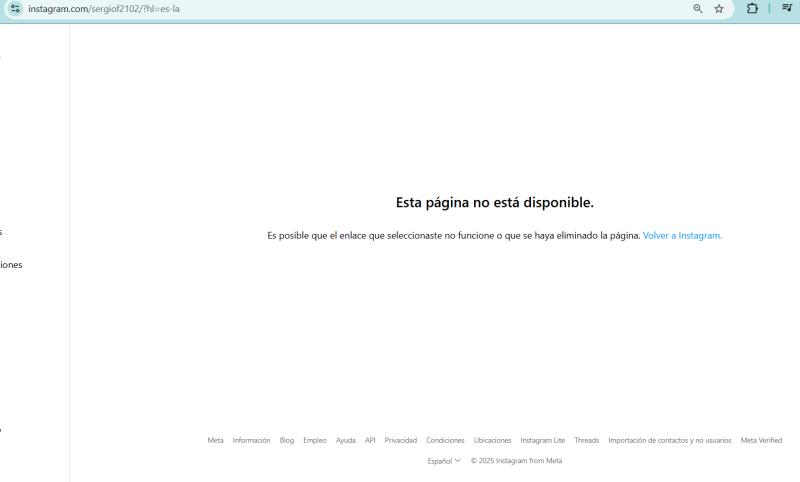Open the Información footer link
800x482 pixels.
[252, 440]
